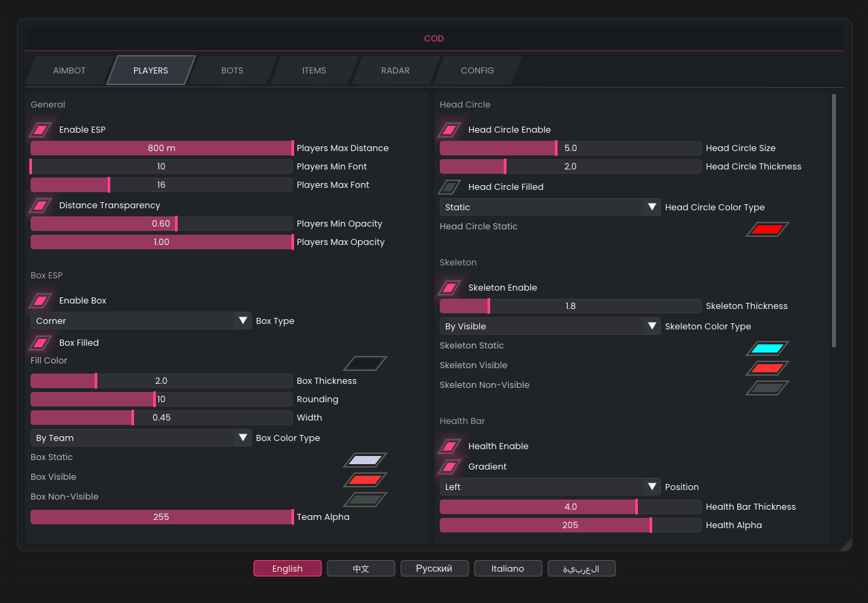Switch to the AIMBOT tab
Image resolution: width=868 pixels, height=603 pixels.
[69, 71]
